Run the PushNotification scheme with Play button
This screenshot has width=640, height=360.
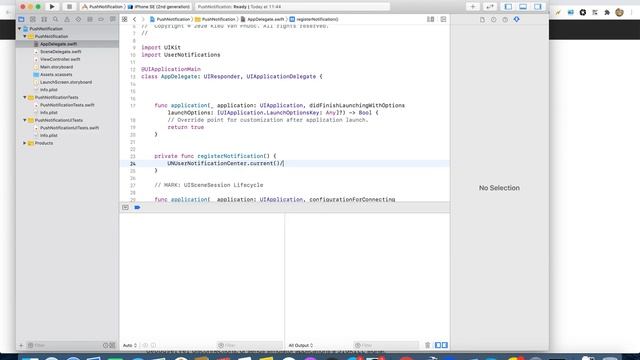52,7
